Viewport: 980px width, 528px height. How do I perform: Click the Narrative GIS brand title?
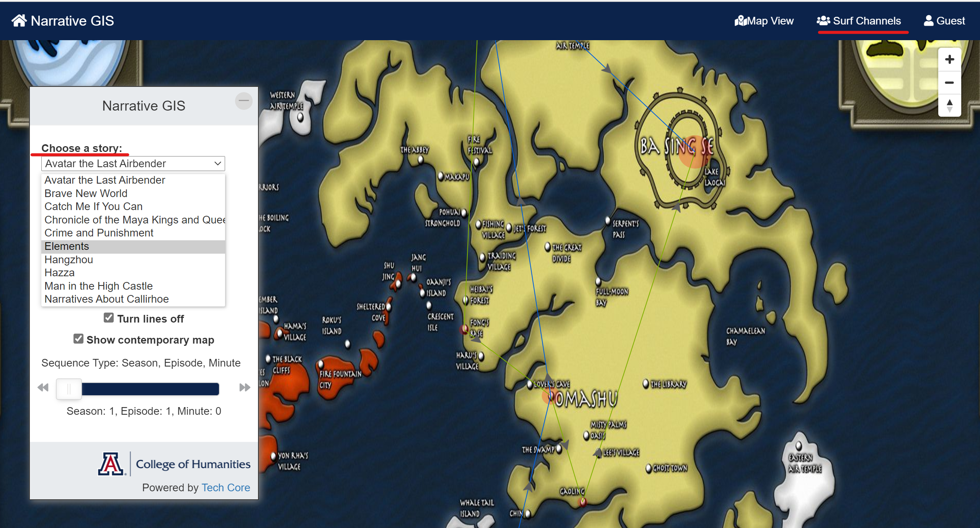click(x=72, y=21)
